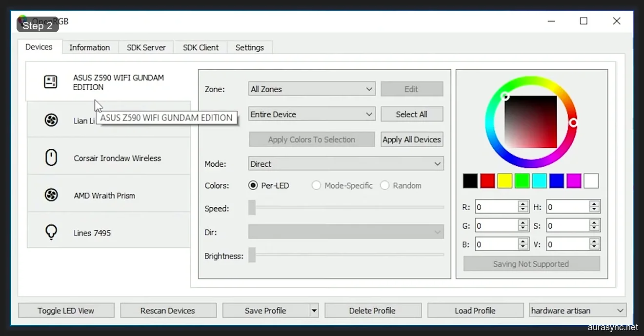The width and height of the screenshot is (644, 336).
Task: Open the Zone dropdown set to All Zones
Action: click(x=311, y=89)
